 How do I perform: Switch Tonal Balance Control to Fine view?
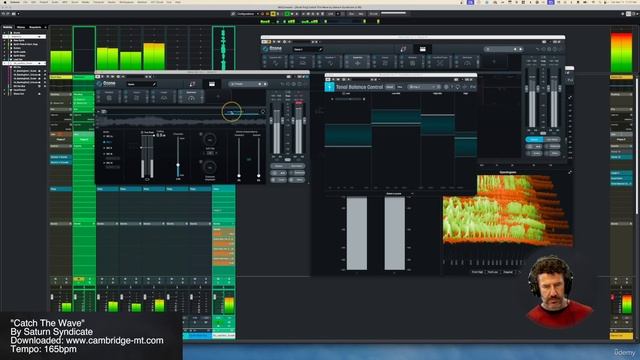point(400,87)
